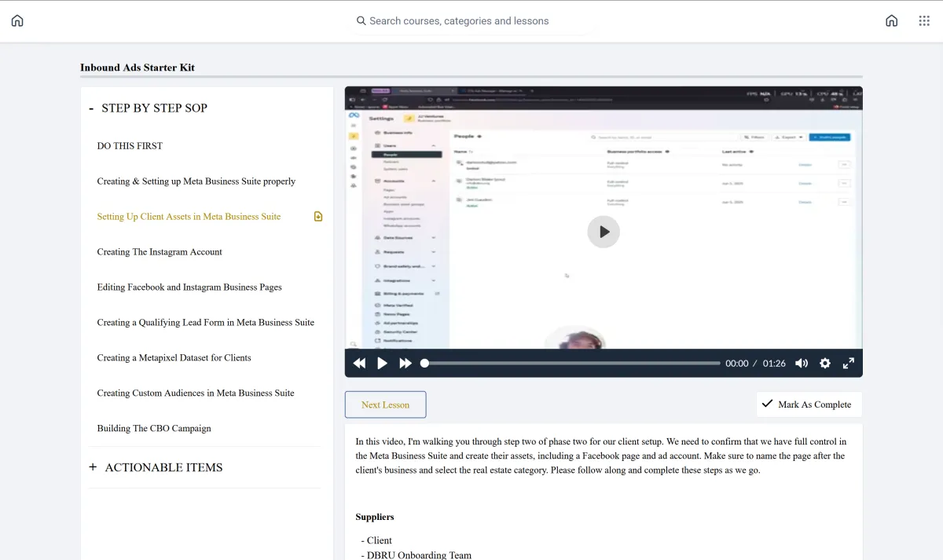Click the Suppliers heading in the description
943x560 pixels.
pos(375,517)
